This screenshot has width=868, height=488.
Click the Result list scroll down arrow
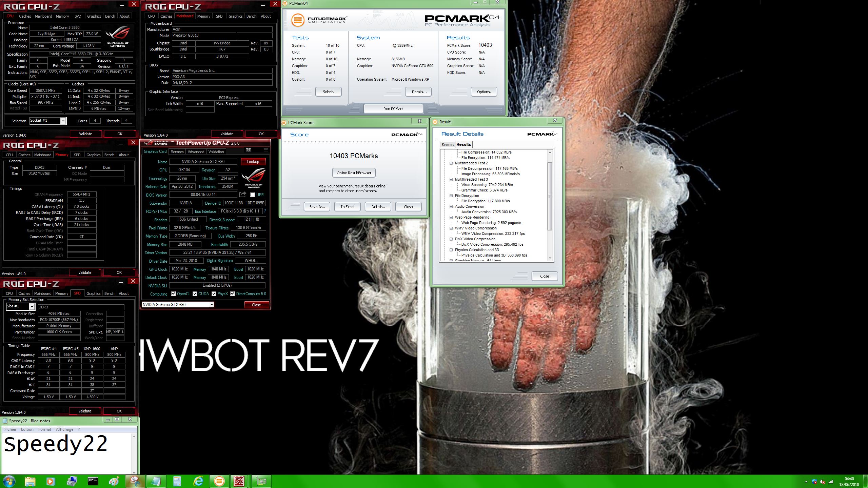point(550,258)
